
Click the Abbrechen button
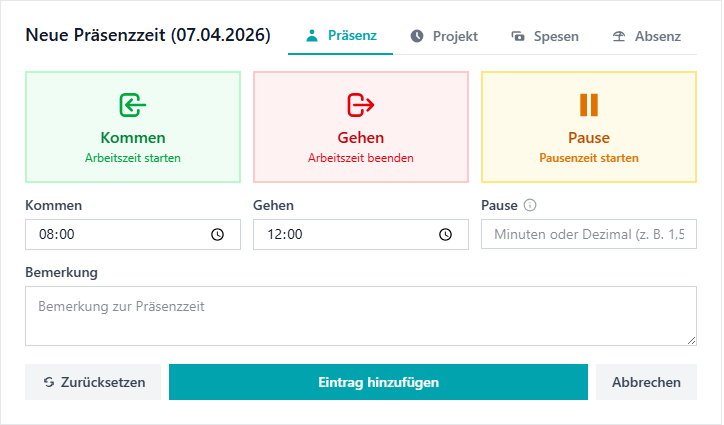[646, 382]
